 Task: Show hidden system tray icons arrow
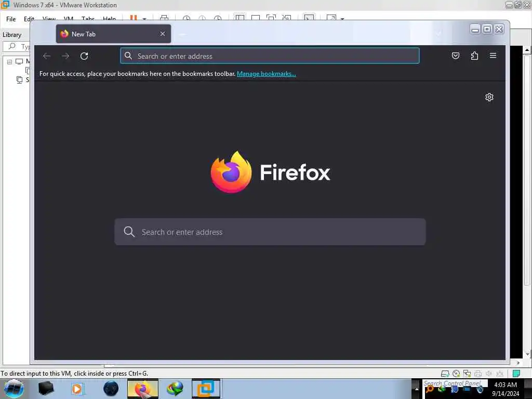(417, 389)
